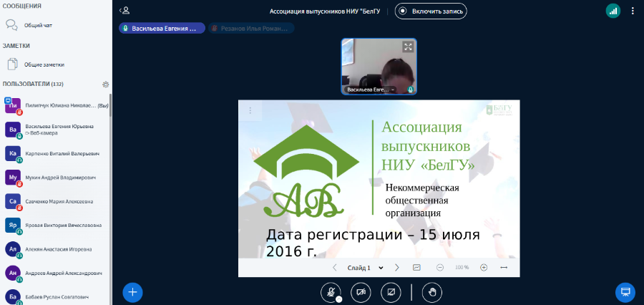The width and height of the screenshot is (644, 305).
Task: Fit slide to width
Action: 504,268
